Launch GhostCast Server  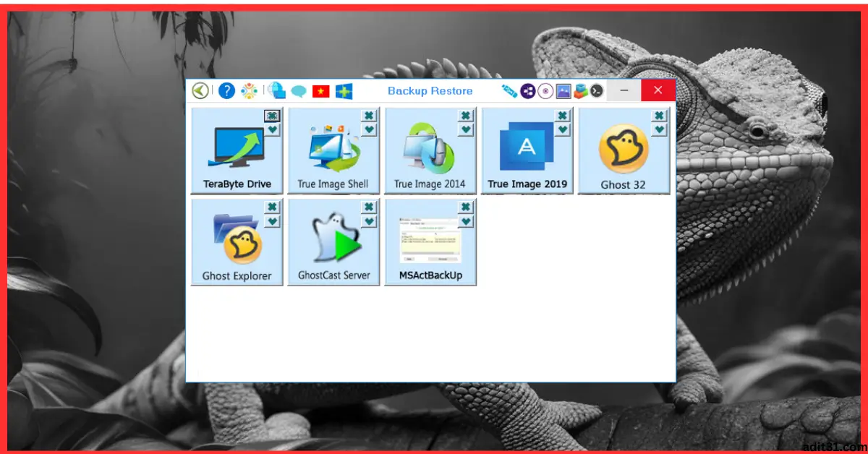333,242
